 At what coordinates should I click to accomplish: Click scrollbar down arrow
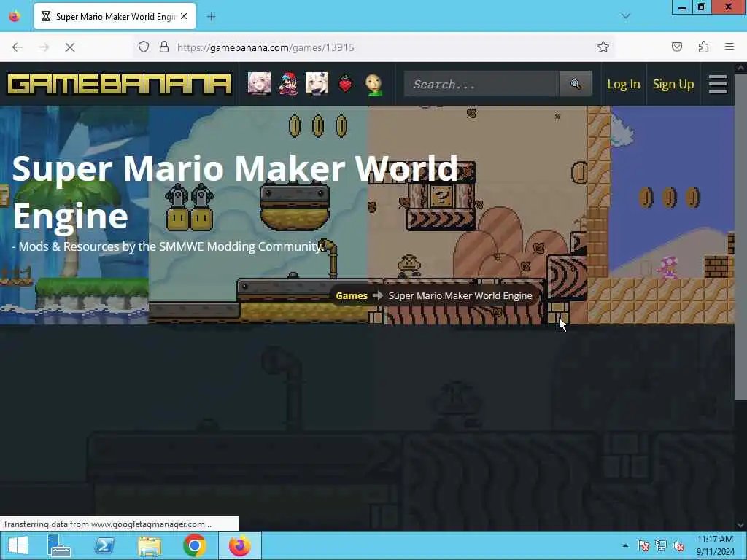pyautogui.click(x=740, y=525)
